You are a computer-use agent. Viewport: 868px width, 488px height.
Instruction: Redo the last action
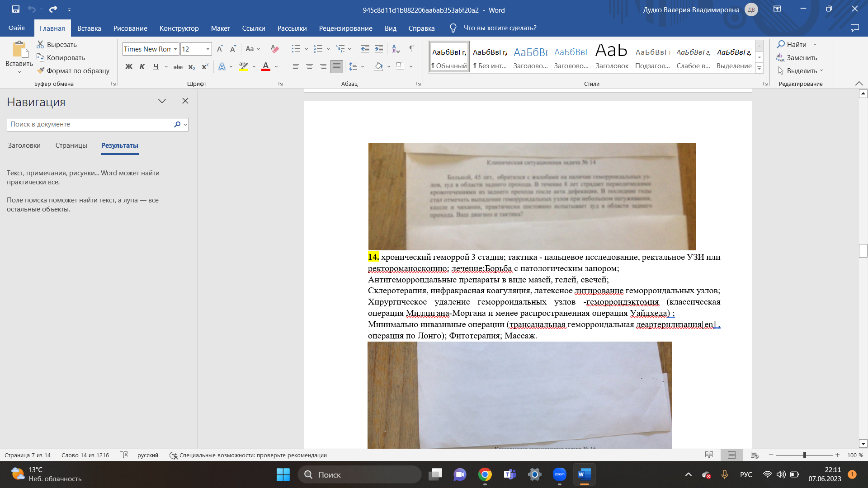click(x=53, y=9)
